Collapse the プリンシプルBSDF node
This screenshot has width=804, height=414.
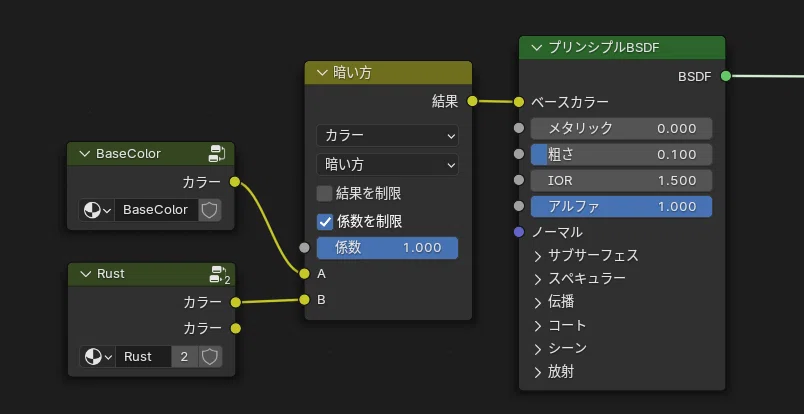click(537, 48)
